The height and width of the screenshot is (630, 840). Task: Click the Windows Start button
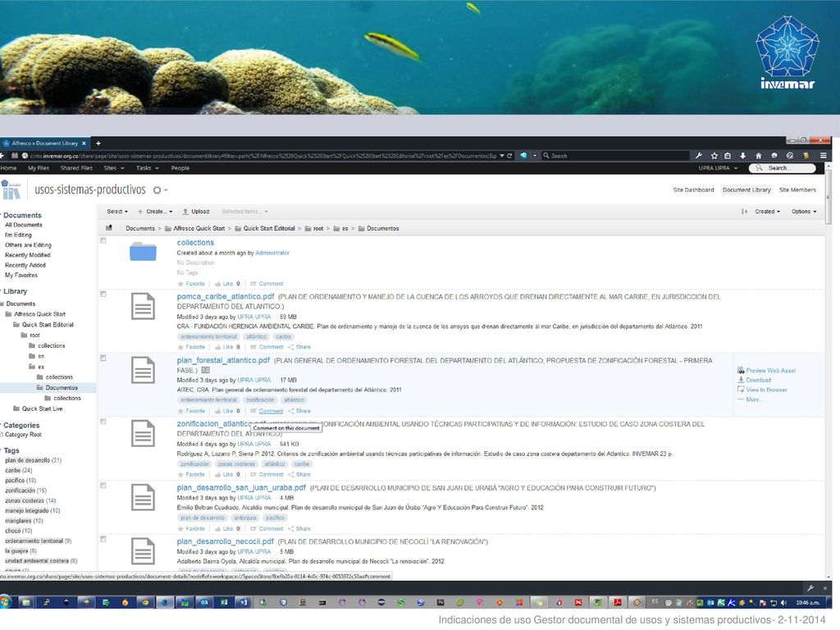point(6,602)
